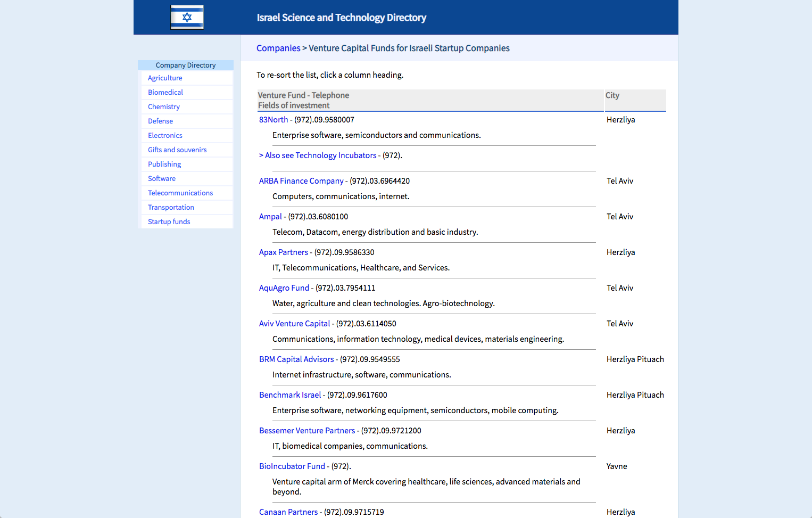The image size is (812, 518).
Task: Click the Israel flag logo
Action: 187,17
